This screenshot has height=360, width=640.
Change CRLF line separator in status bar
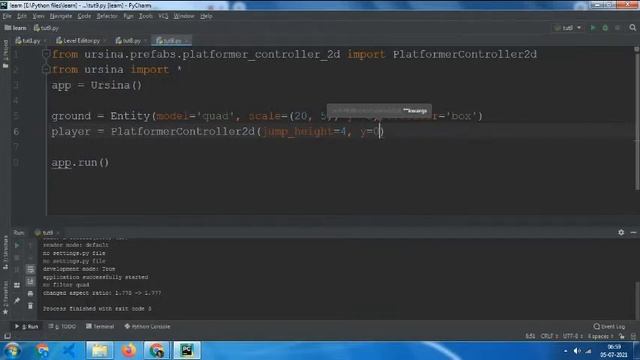pos(549,336)
